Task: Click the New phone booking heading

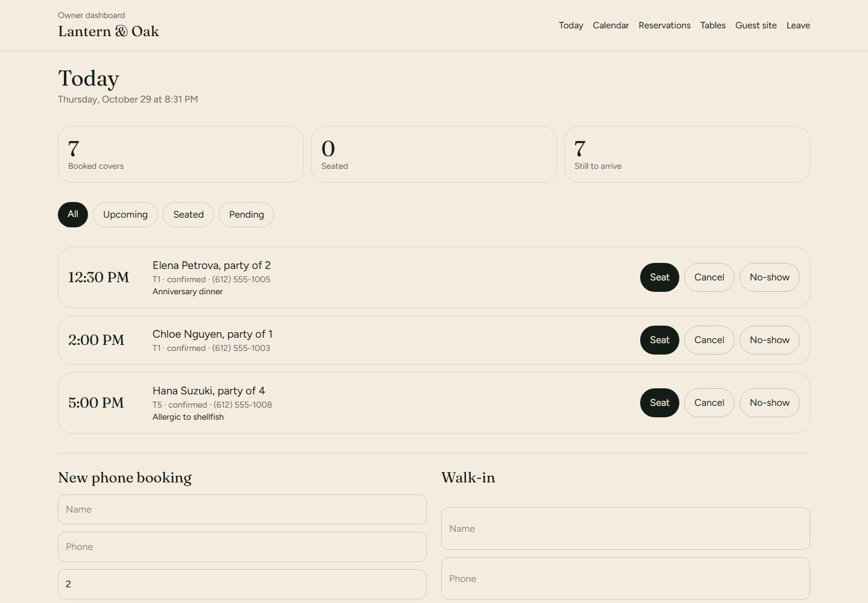Action: [x=125, y=478]
